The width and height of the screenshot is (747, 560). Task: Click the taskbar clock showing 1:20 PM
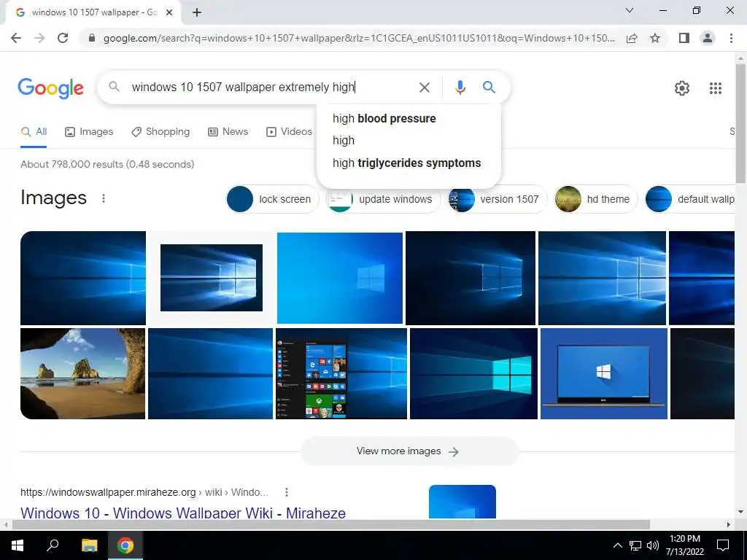(x=685, y=545)
